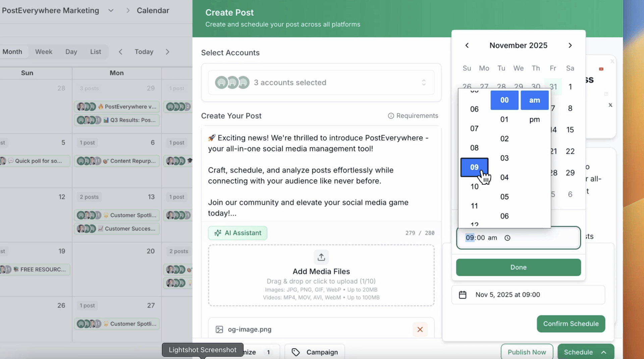Select pm in the time picker

[534, 120]
